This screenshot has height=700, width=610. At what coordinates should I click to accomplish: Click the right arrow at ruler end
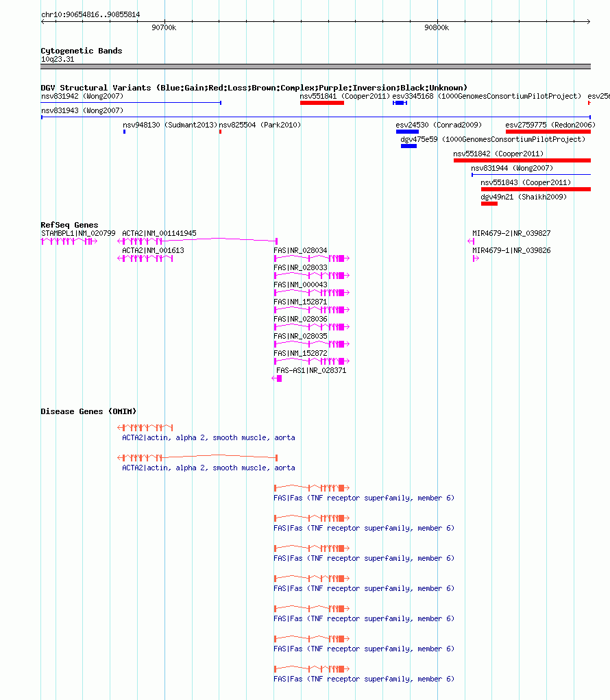[x=589, y=21]
